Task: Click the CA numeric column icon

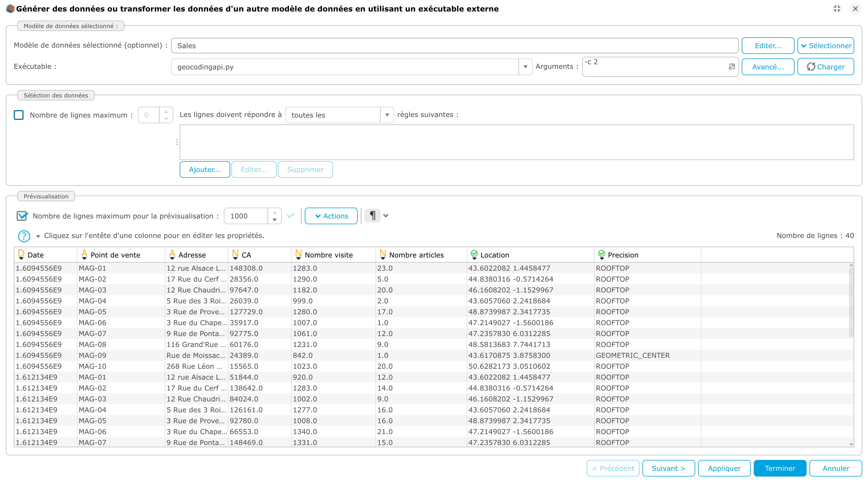Action: 235,254
